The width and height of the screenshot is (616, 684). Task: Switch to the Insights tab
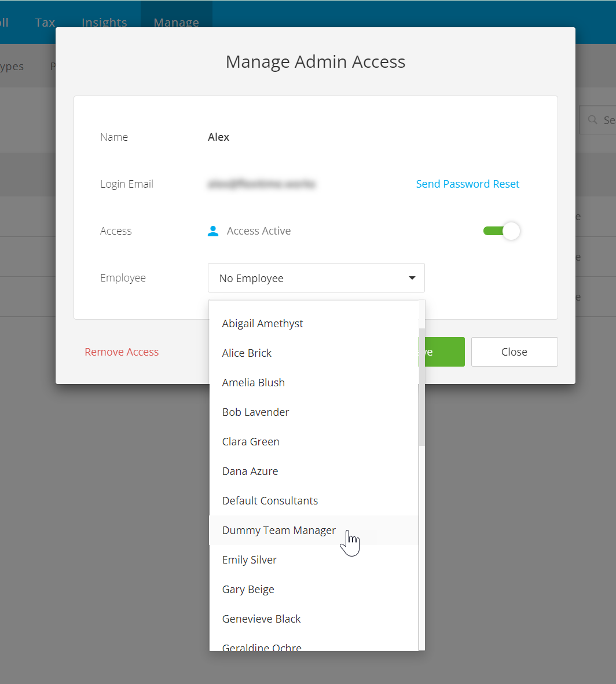(104, 22)
